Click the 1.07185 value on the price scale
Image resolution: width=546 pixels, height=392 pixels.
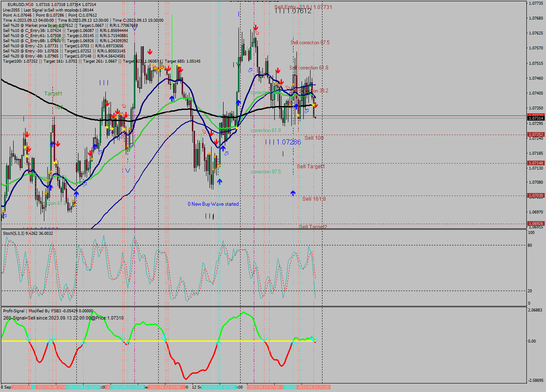535,153
